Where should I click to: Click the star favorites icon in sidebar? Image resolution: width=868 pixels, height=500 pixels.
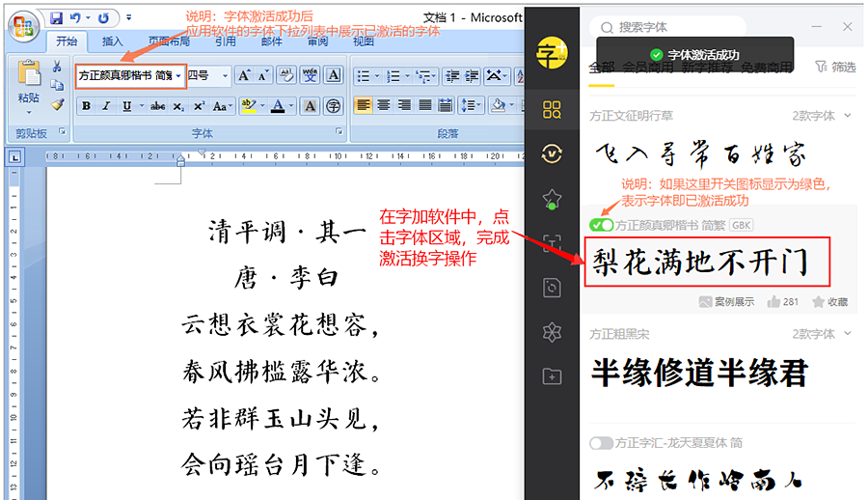[x=552, y=199]
